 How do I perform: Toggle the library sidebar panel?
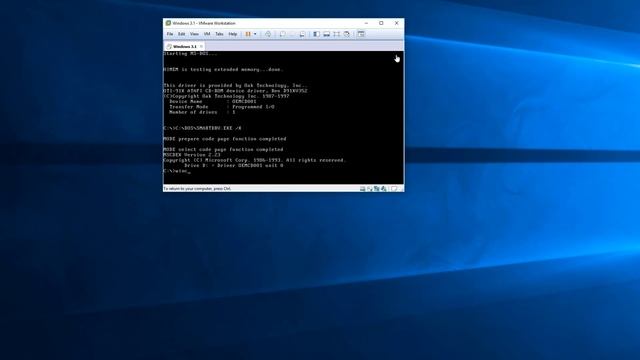pyautogui.click(x=316, y=34)
